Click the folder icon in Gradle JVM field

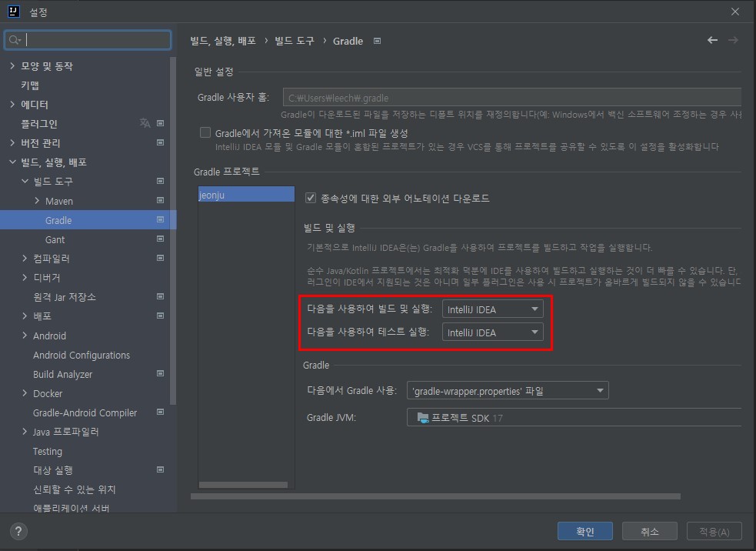[x=423, y=418]
